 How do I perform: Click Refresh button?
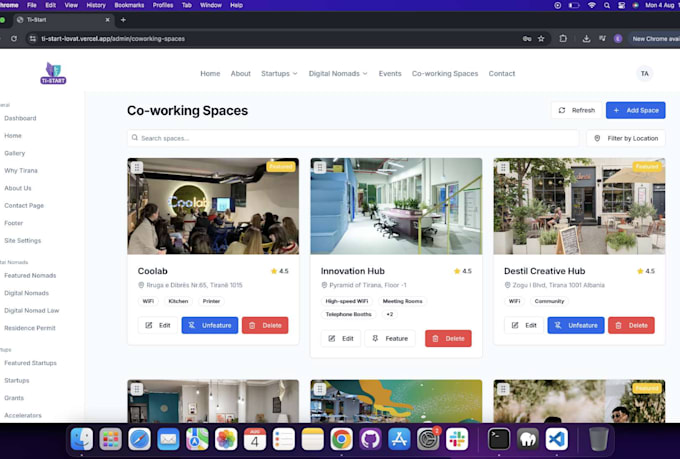(576, 110)
